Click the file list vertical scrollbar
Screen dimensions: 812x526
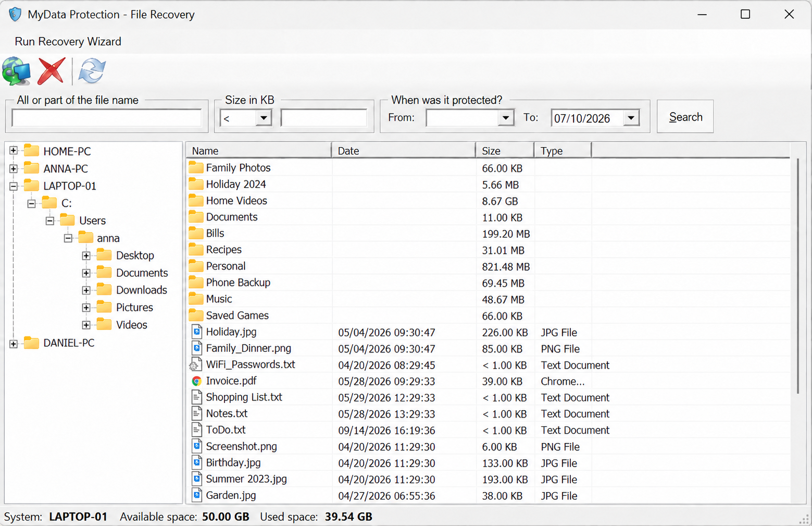pos(798,276)
